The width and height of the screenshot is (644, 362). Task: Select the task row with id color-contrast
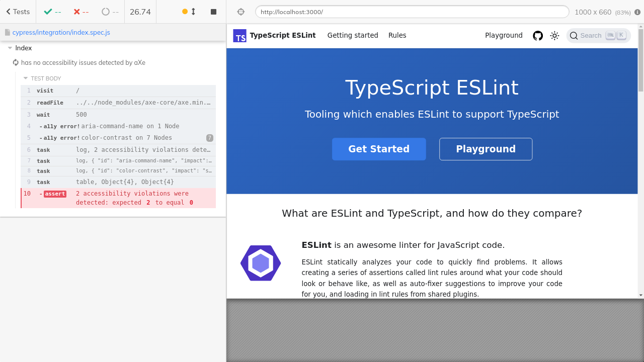pos(118,171)
